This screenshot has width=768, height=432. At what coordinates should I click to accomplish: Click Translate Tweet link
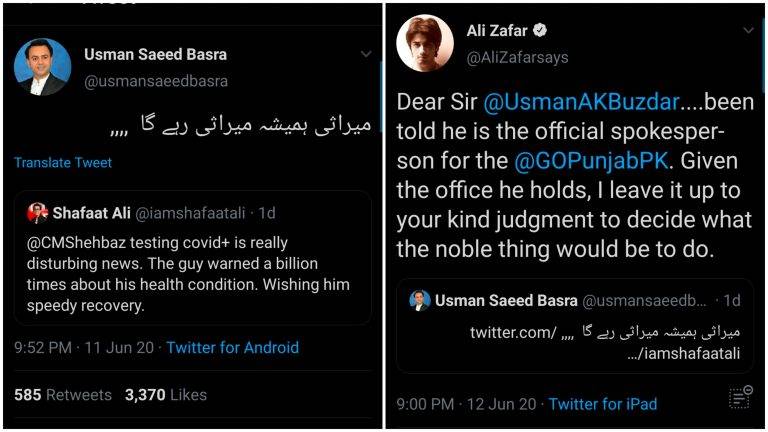coord(63,163)
